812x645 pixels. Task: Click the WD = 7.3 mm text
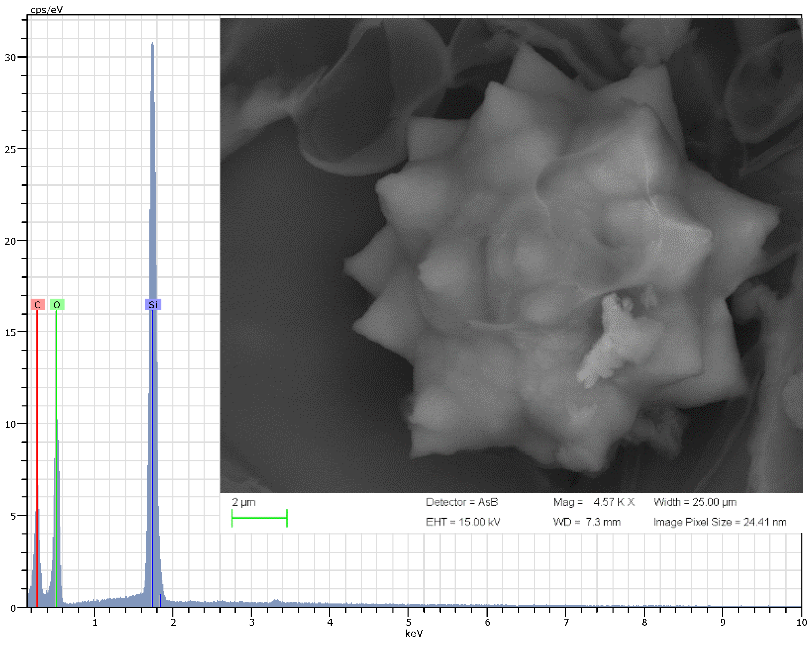pyautogui.click(x=587, y=522)
